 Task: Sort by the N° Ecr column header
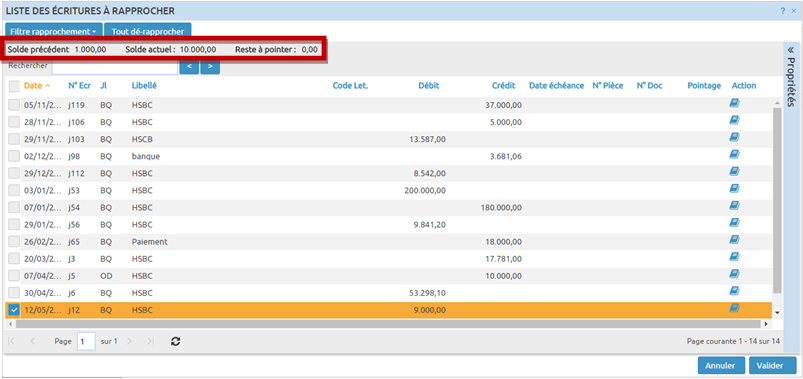click(79, 86)
